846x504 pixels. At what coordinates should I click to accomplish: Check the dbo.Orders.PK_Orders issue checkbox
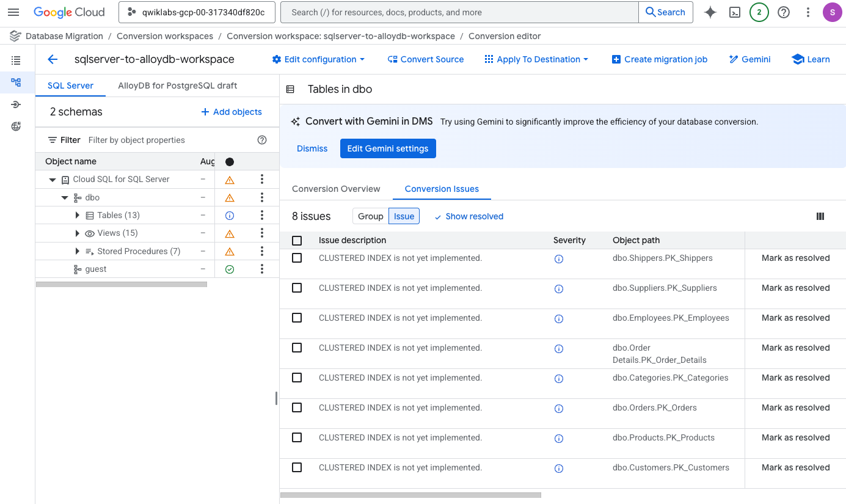(297, 407)
